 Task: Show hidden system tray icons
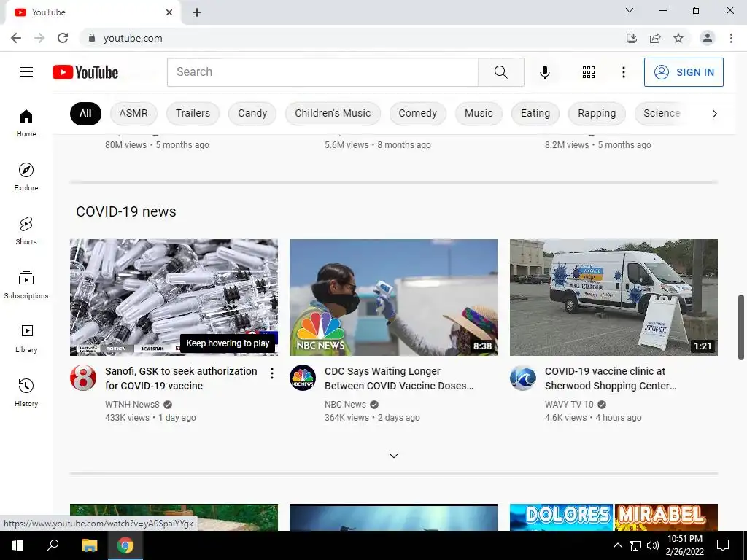pyautogui.click(x=617, y=545)
